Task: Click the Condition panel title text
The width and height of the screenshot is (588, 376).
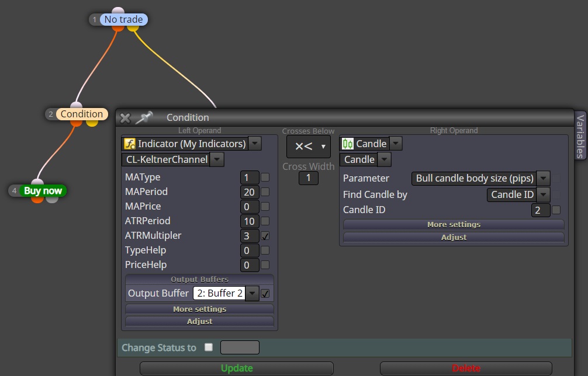Action: click(188, 117)
